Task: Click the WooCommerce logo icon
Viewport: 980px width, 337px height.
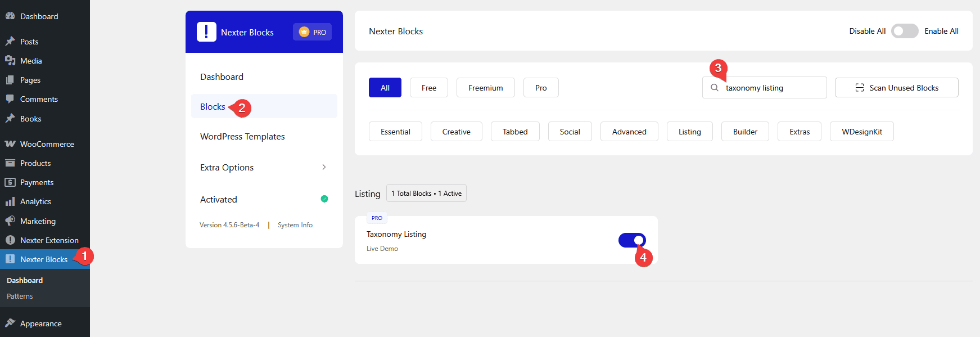Action: point(10,144)
